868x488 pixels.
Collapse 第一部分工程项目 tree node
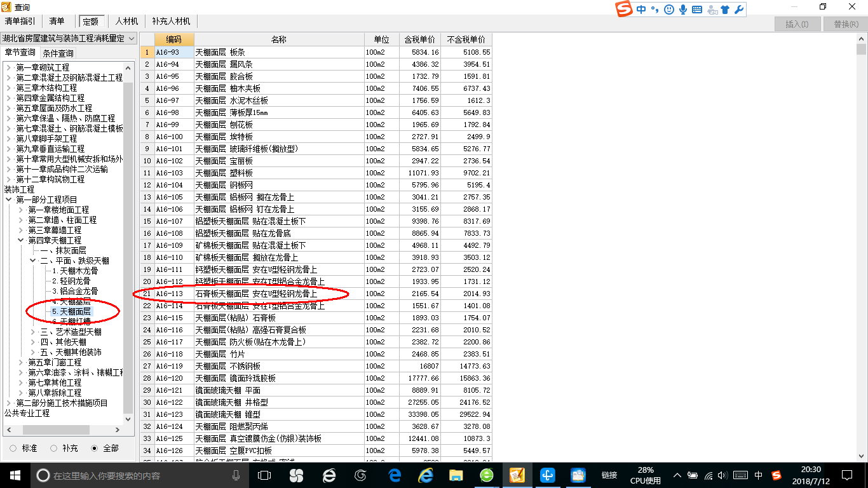[8, 200]
